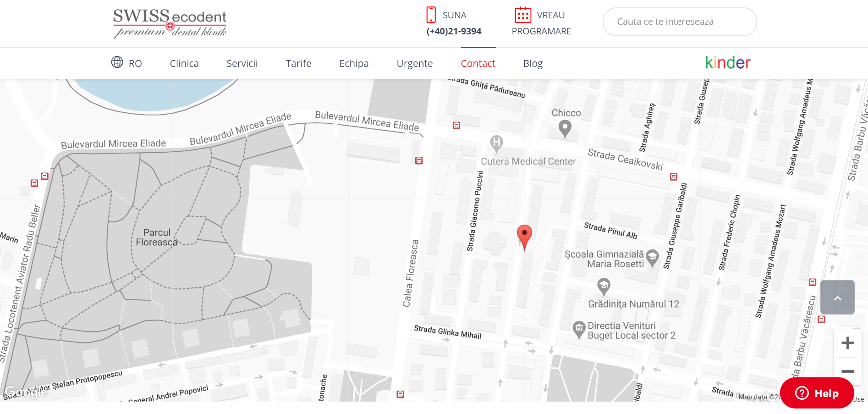Open the red Help chat button
The height and width of the screenshot is (414, 868).
point(817,393)
